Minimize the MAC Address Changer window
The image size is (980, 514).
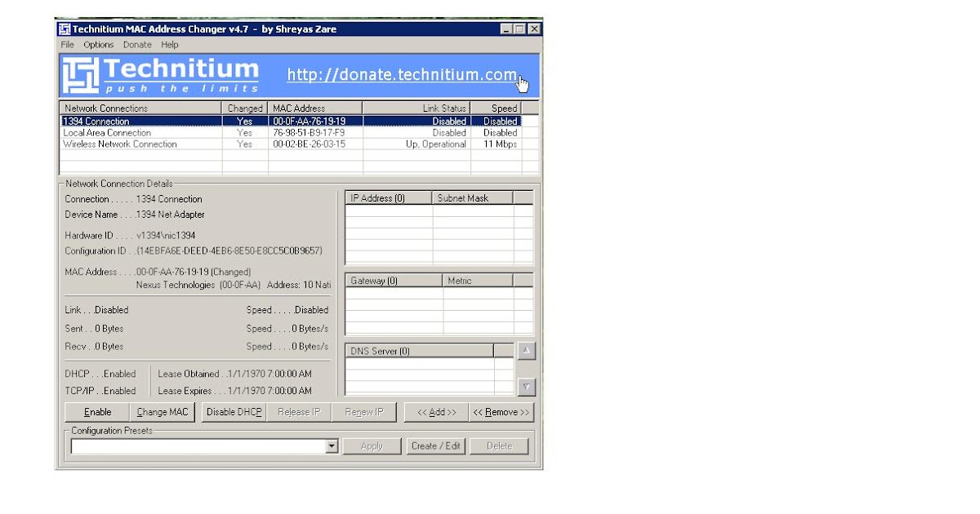pos(507,29)
